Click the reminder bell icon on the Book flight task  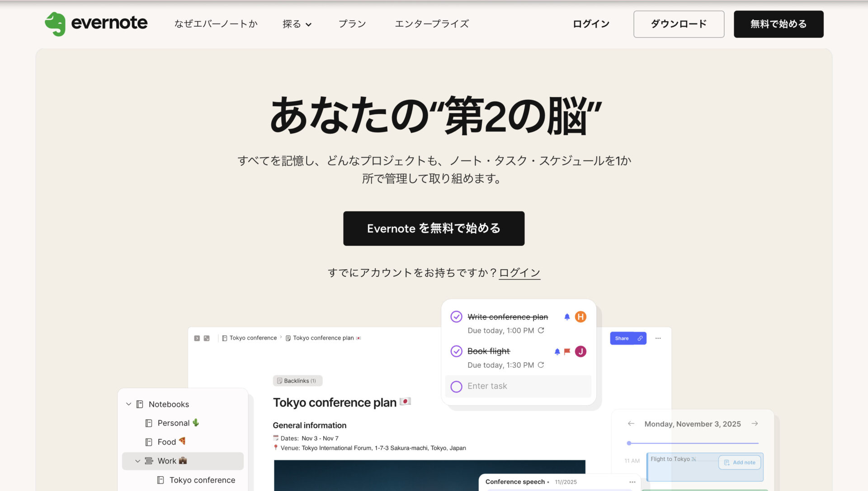[x=557, y=351]
